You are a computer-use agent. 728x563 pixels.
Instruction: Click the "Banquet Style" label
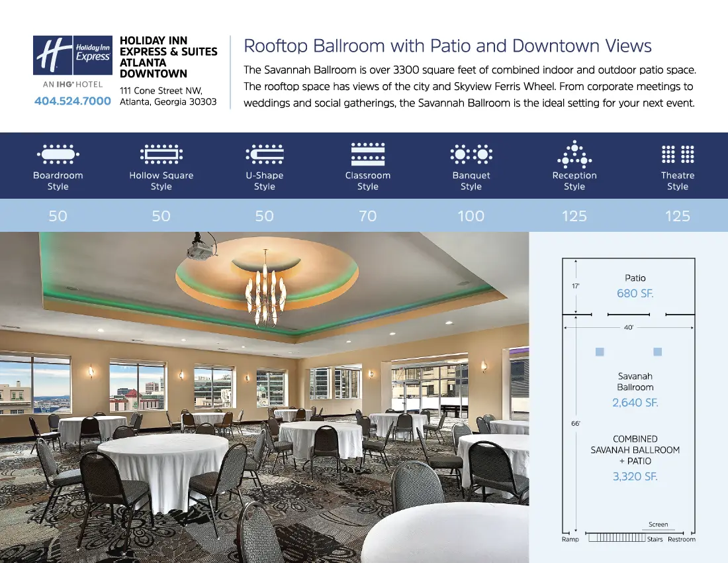pos(471,181)
